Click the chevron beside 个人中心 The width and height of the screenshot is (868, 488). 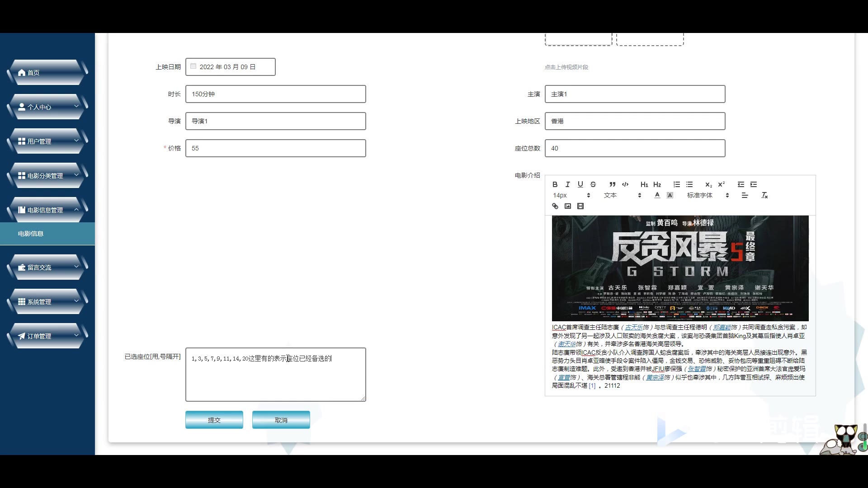[76, 106]
